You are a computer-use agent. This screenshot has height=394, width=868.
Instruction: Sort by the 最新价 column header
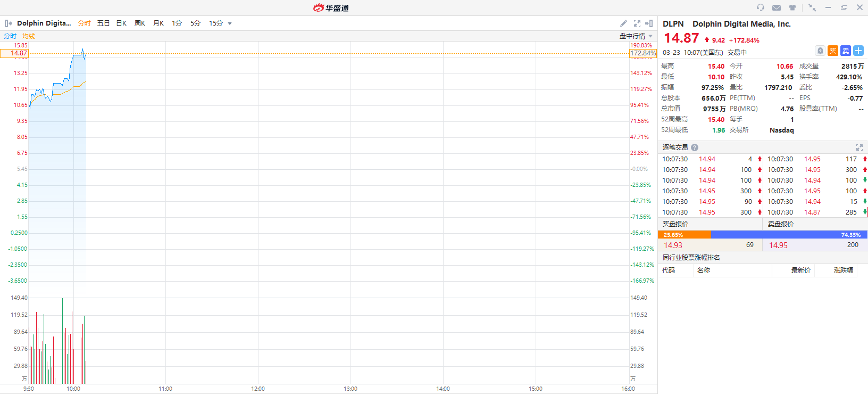click(801, 270)
